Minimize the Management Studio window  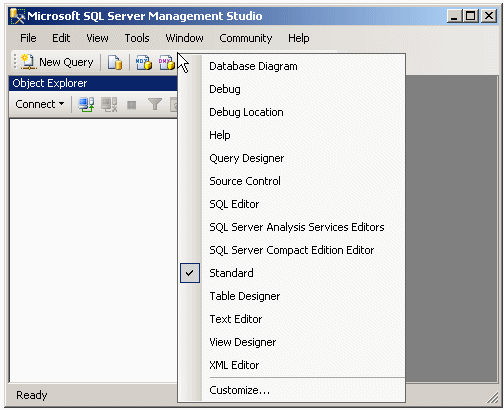[454, 16]
